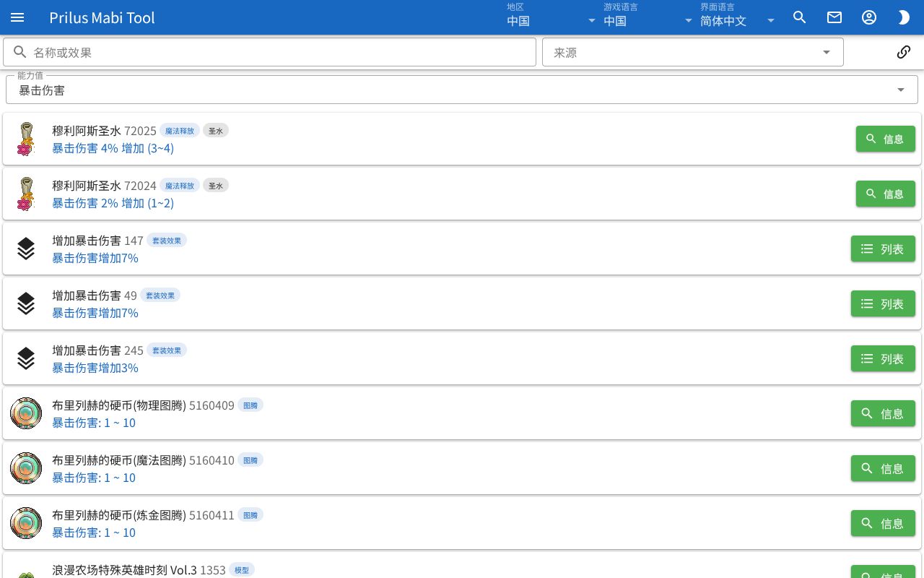Screen dimensions: 924x578
Task: Click the search icon in the top bar
Action: [x=800, y=17]
